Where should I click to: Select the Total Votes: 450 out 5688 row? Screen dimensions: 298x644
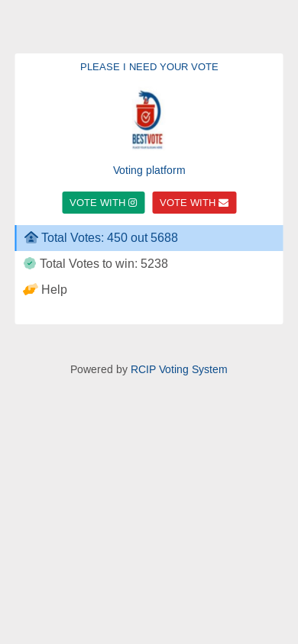coord(149,238)
